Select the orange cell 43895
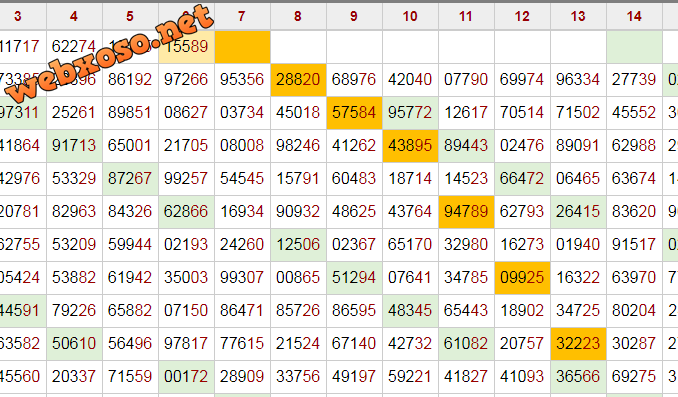Viewport: 678px width, 397px height. click(410, 146)
